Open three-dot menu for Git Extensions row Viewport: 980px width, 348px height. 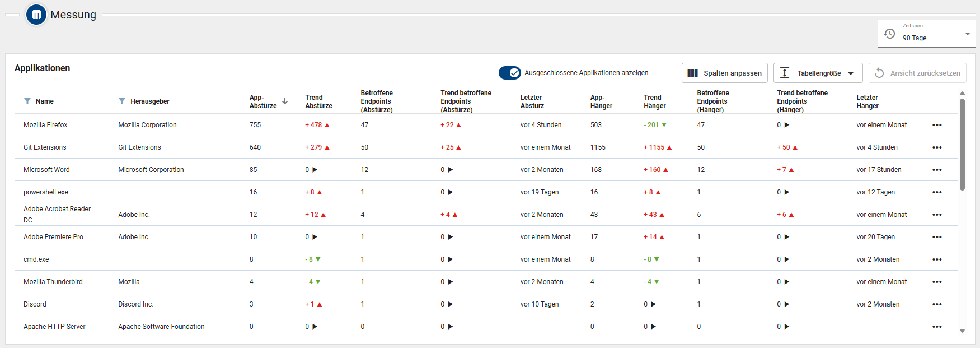click(937, 147)
